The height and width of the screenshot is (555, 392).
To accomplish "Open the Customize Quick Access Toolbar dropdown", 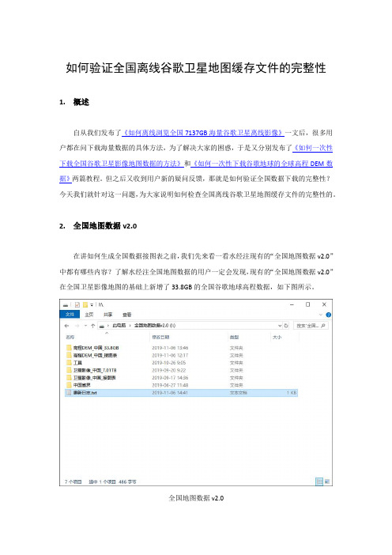I will click(x=92, y=304).
